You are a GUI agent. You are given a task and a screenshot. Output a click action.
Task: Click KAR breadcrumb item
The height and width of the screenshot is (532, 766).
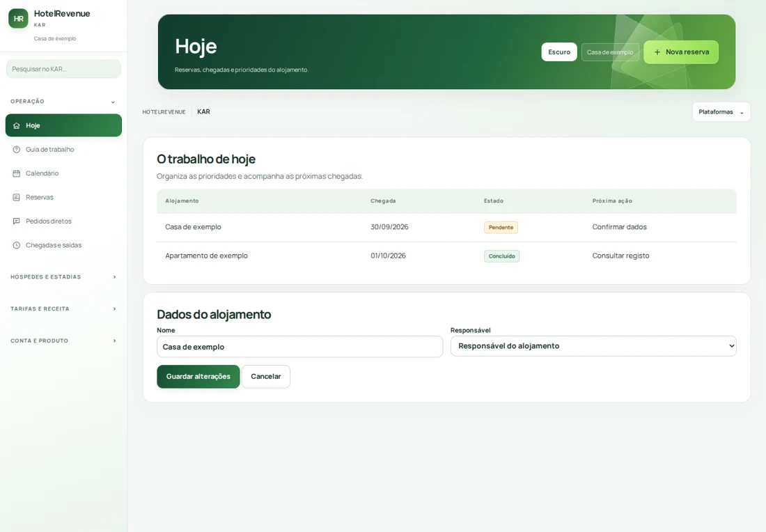204,112
